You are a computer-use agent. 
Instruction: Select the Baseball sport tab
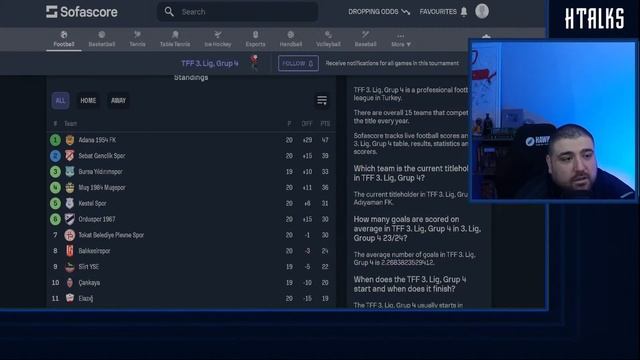(365, 39)
